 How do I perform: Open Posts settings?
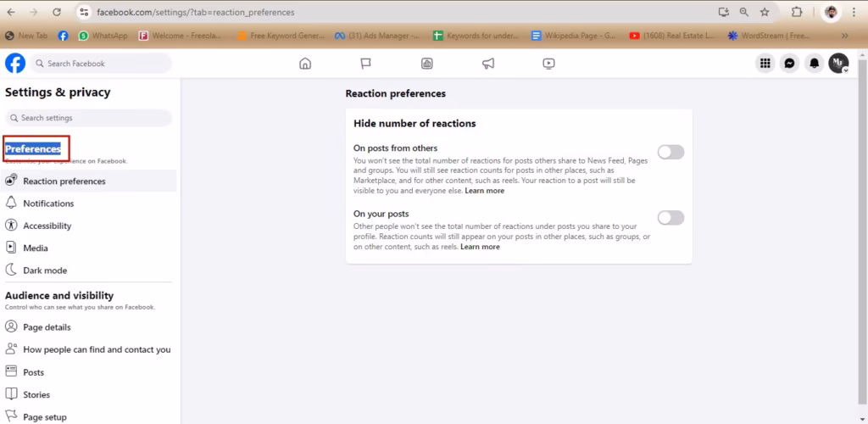pyautogui.click(x=88, y=372)
